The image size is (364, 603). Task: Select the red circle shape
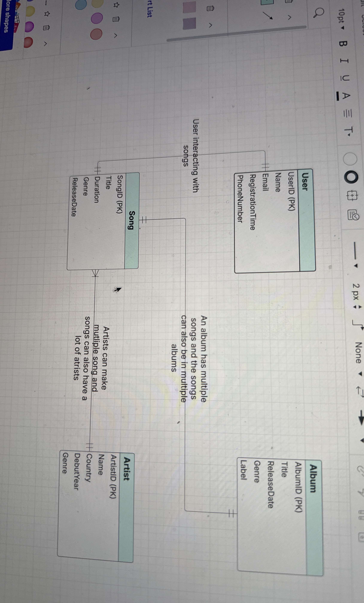[29, 42]
